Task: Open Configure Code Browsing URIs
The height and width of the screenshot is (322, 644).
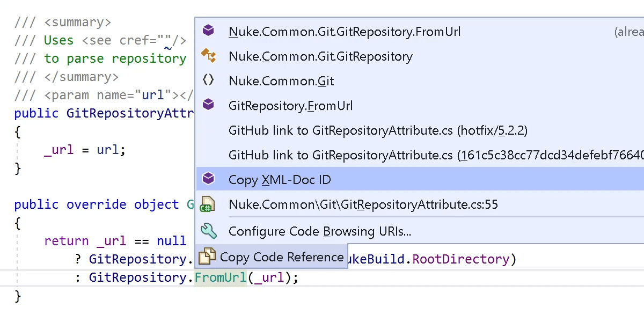Action: click(420, 231)
